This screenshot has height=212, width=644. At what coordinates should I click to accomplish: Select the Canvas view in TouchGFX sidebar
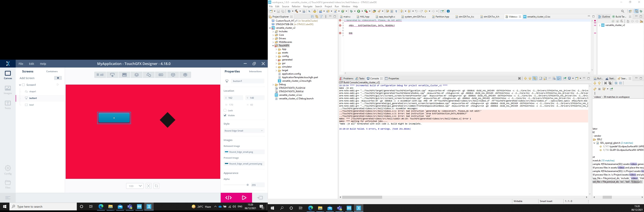point(8,75)
